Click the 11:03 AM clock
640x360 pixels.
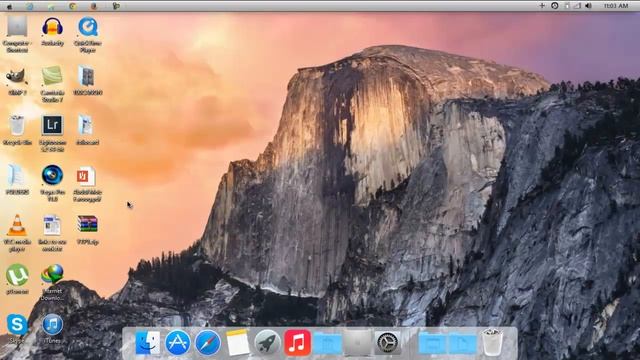pyautogui.click(x=616, y=6)
